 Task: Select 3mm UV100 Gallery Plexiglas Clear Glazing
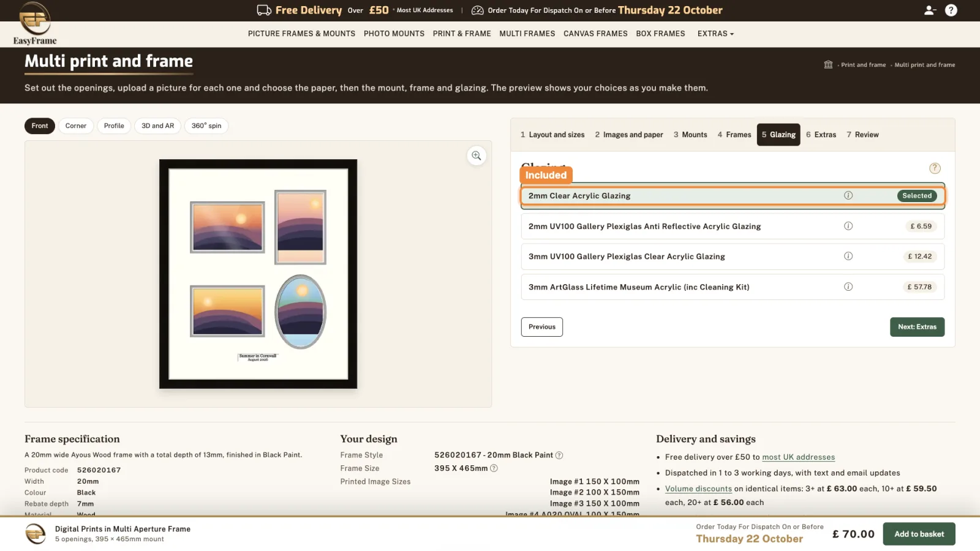733,257
